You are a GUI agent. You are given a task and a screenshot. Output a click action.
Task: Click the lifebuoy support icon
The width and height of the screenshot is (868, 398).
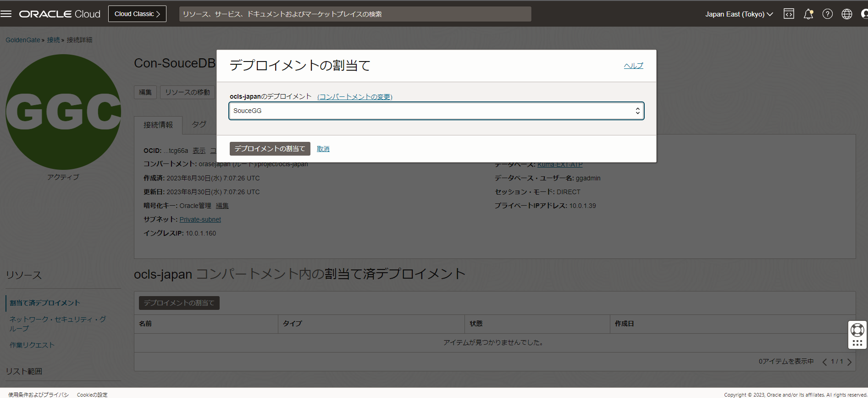tap(857, 330)
